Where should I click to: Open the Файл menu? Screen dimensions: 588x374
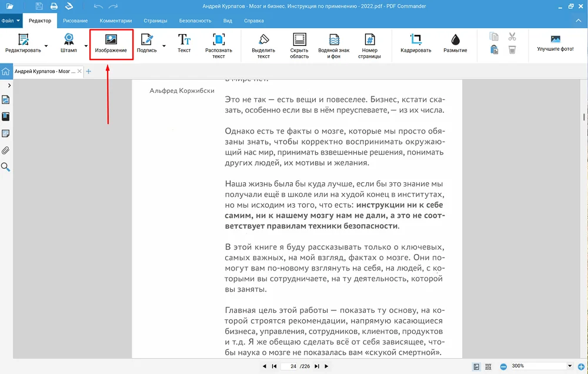tap(10, 21)
